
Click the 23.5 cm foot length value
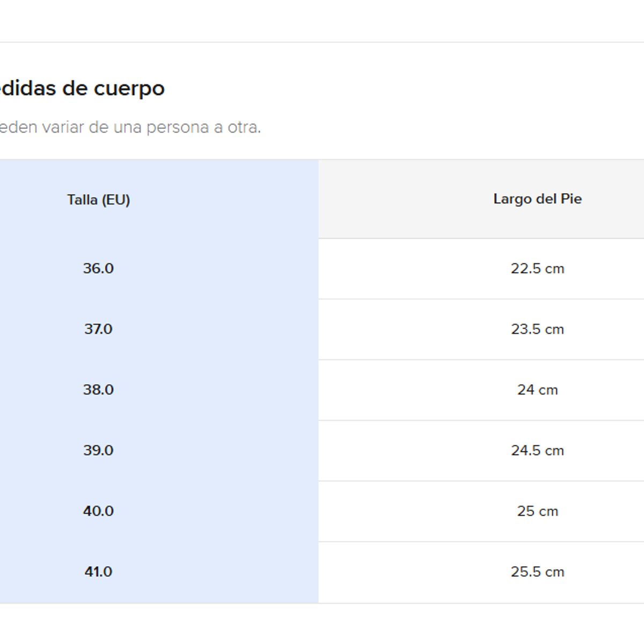pyautogui.click(x=537, y=329)
